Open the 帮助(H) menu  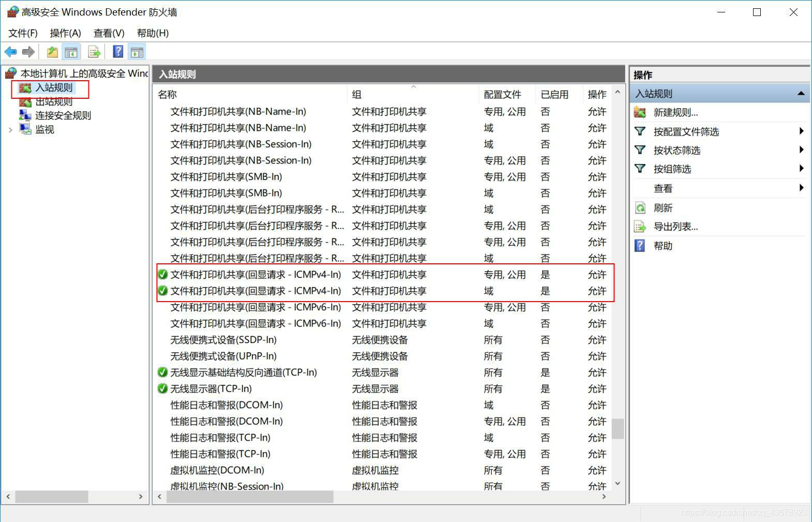pos(153,33)
